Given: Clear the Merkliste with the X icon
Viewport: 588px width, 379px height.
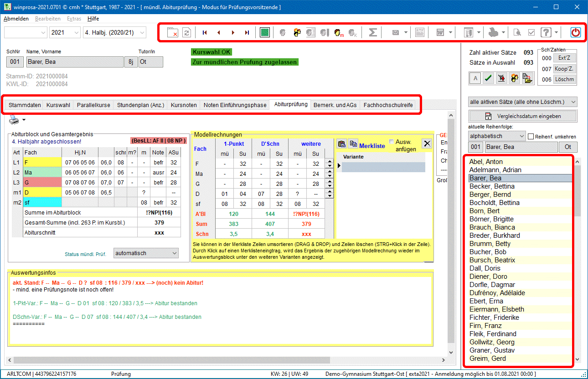Looking at the screenshot, I should [427, 143].
